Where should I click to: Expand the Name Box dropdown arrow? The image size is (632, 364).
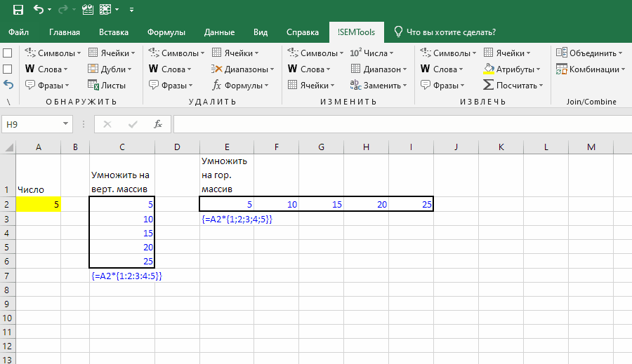click(65, 124)
